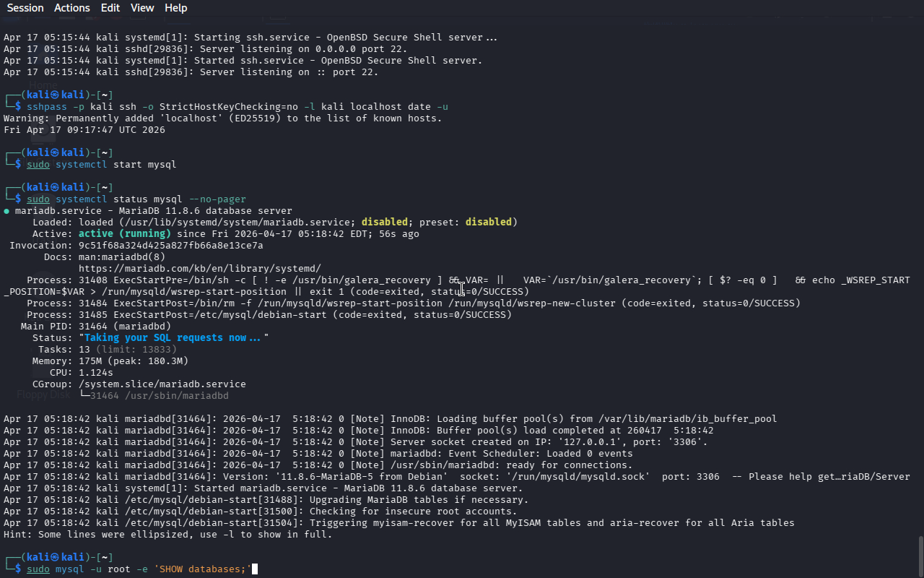Viewport: 924px width, 578px height.
Task: Click the Hint about ellipsized lines
Action: tap(167, 535)
